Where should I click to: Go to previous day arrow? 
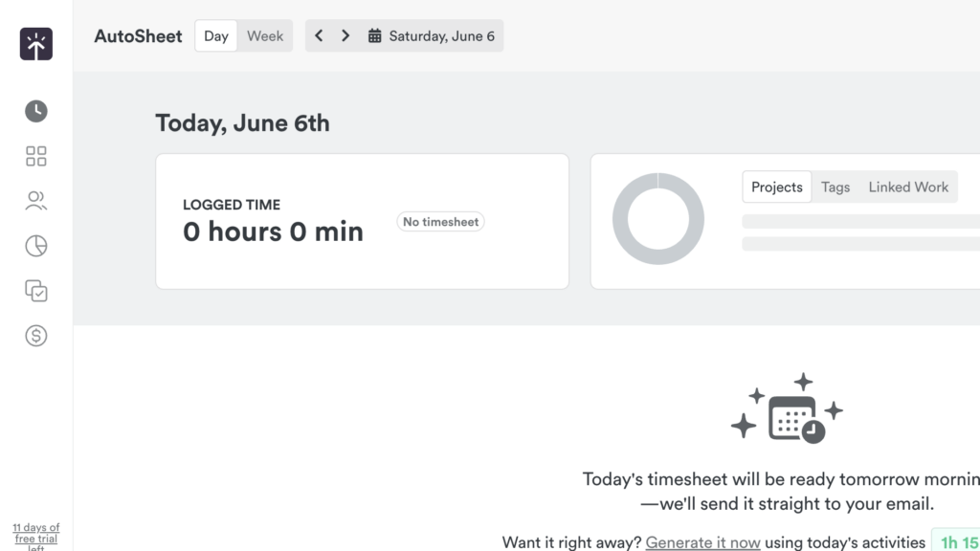click(319, 35)
